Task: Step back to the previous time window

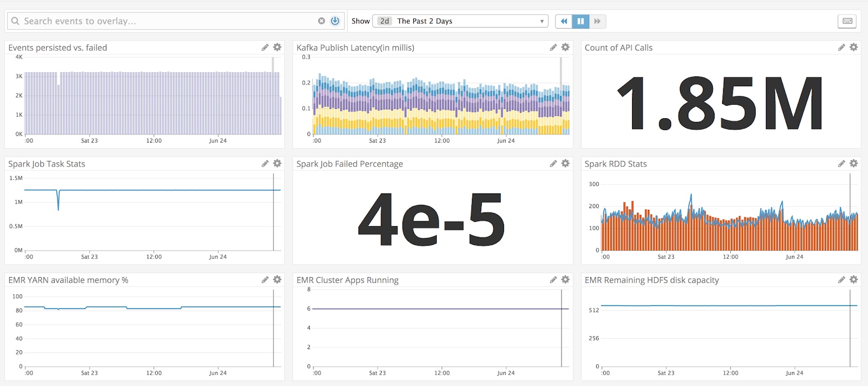Action: pyautogui.click(x=564, y=21)
